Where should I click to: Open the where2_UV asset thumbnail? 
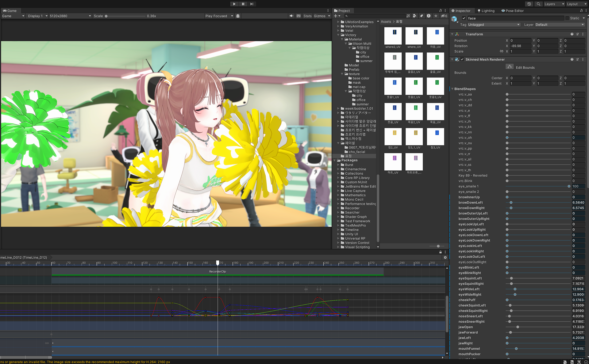click(x=393, y=36)
